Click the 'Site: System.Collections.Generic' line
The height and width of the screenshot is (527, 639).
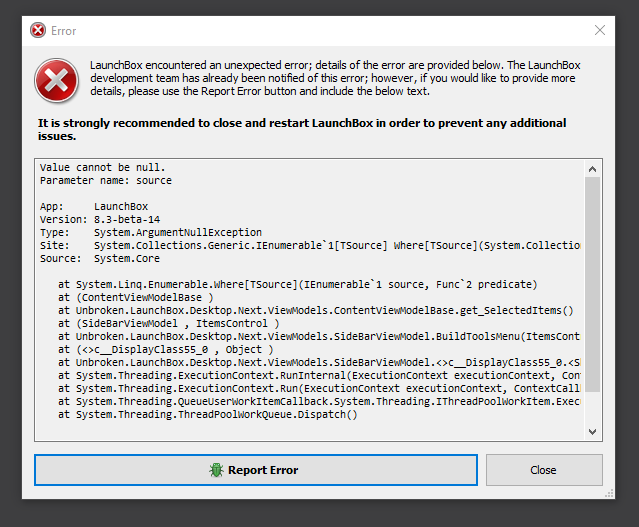pyautogui.click(x=310, y=245)
